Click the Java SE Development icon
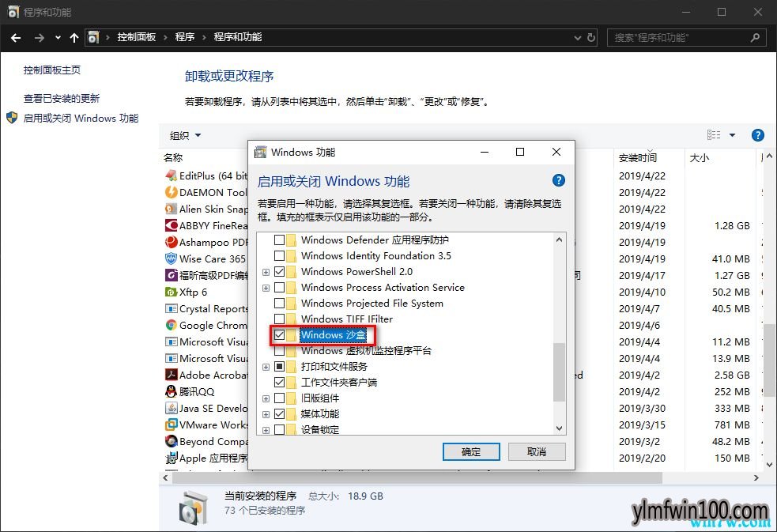Viewport: 777px width, 532px height. 171,408
